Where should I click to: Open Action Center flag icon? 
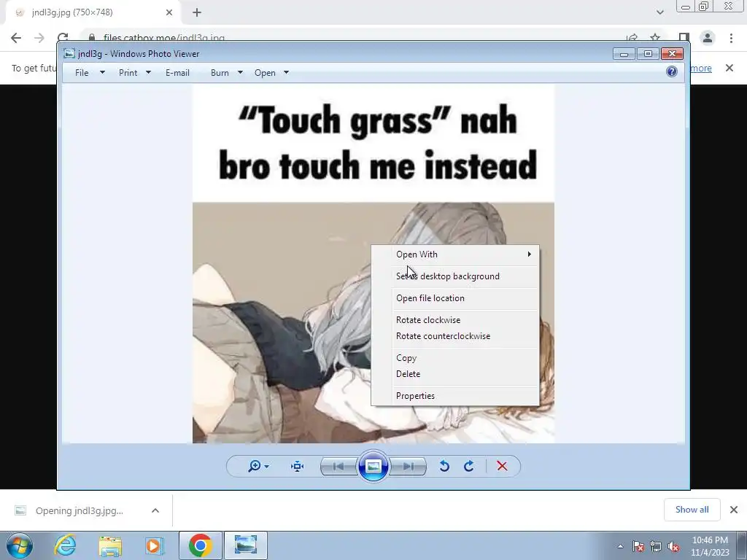(638, 546)
